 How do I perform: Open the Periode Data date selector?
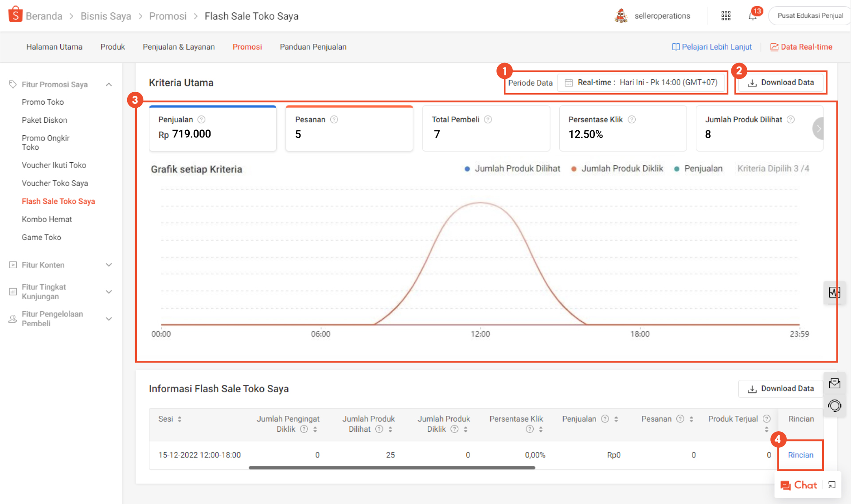click(640, 83)
